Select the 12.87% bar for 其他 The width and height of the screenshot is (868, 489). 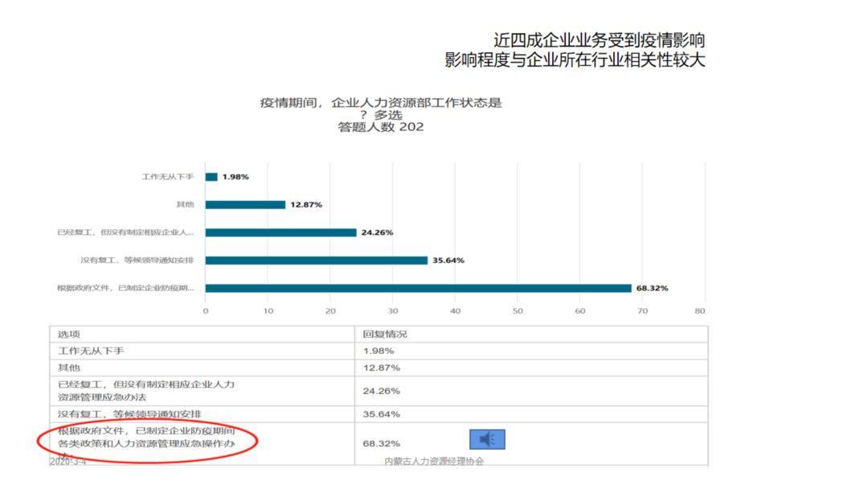point(245,204)
